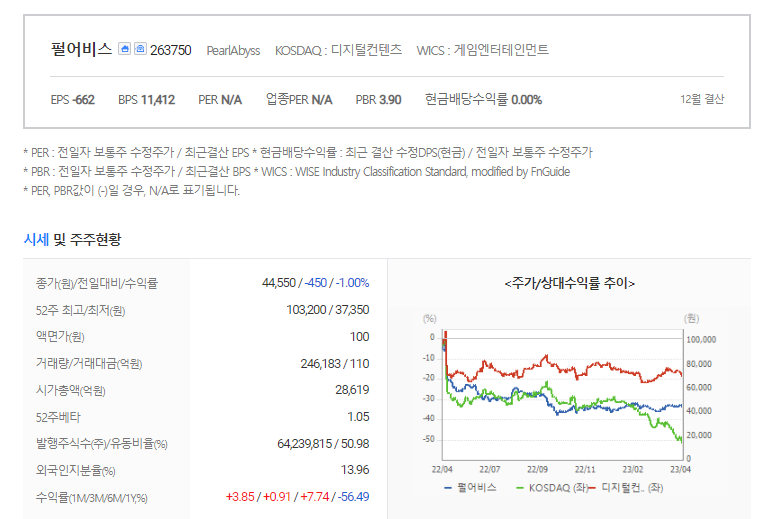Image resolution: width=762 pixels, height=519 pixels.
Task: Click the 시가총액(억원) label
Action: tap(70, 390)
